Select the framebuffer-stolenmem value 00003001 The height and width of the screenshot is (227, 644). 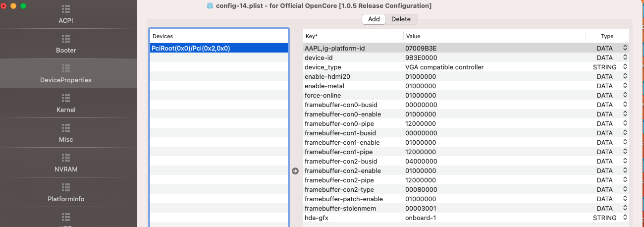coord(422,208)
